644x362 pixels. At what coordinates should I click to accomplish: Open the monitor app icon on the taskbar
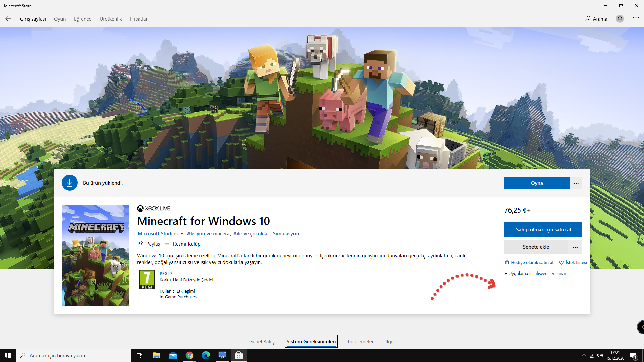point(222,355)
